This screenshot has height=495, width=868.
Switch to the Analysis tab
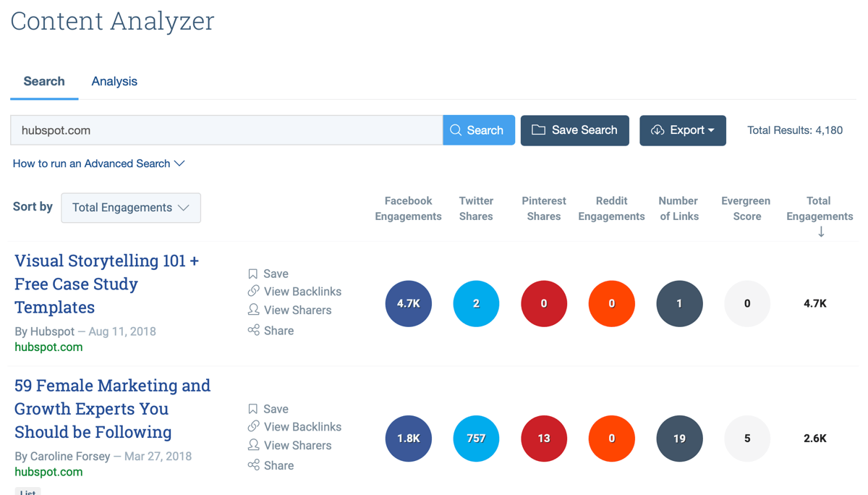114,81
